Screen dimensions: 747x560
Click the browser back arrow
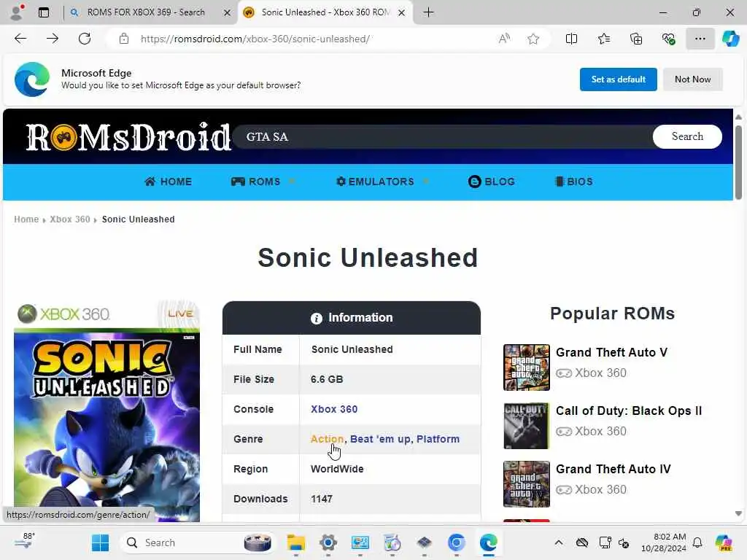pos(20,39)
